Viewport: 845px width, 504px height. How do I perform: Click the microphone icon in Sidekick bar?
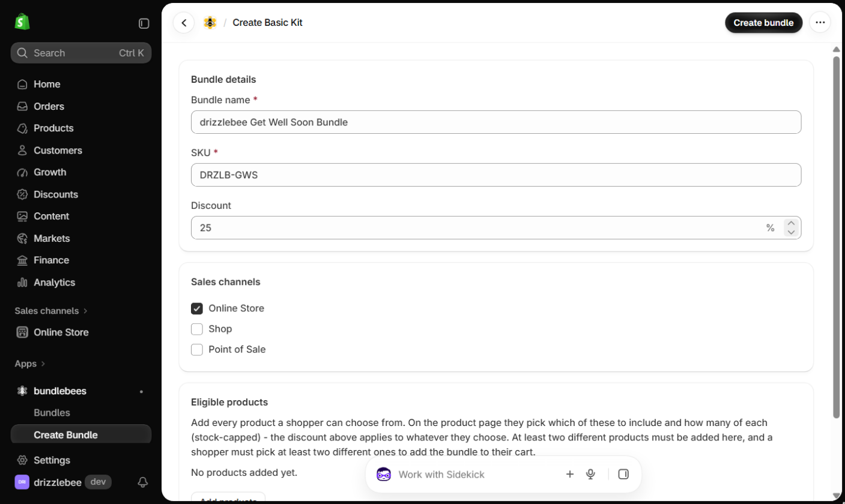590,475
